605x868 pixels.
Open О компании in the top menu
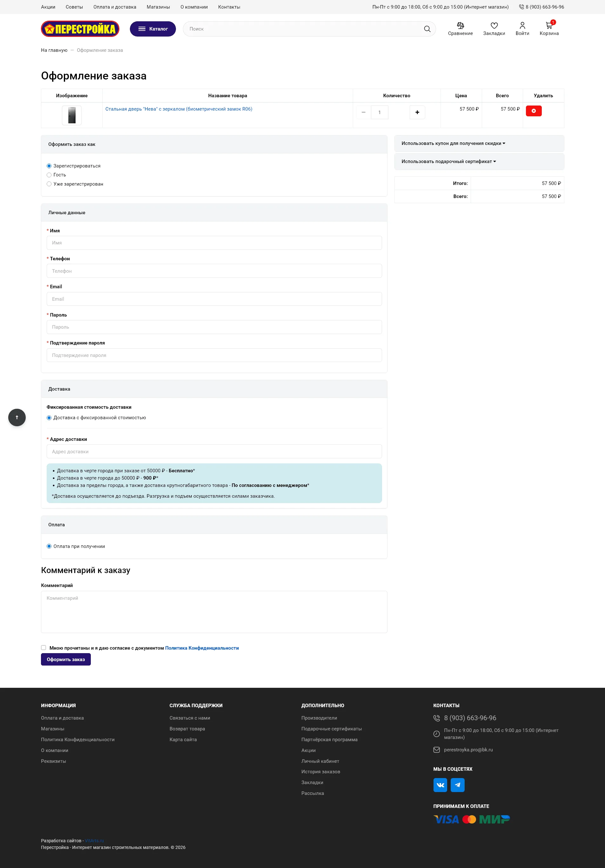click(x=194, y=7)
